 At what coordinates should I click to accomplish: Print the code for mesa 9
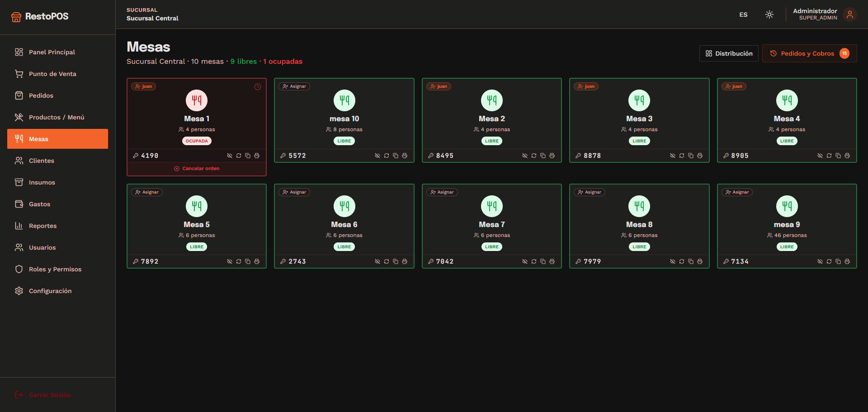[847, 261]
